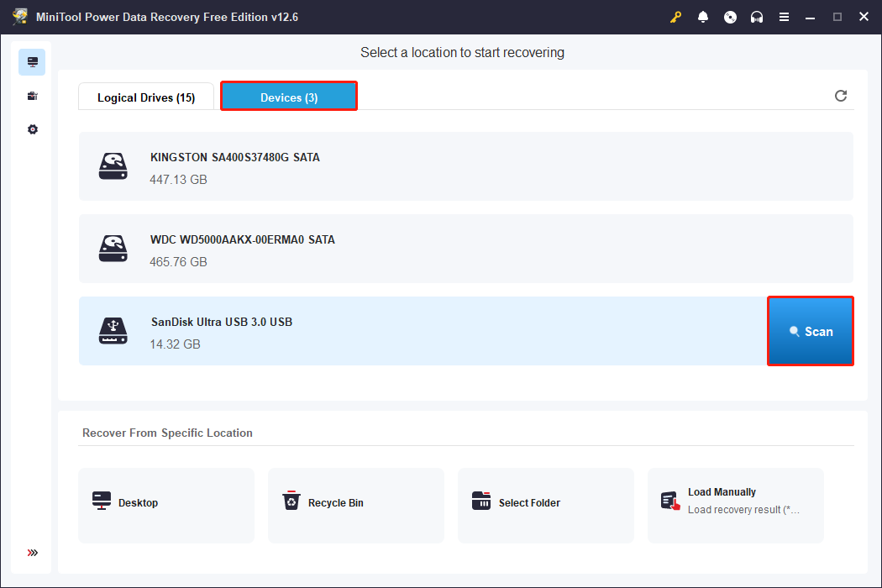Switch to the Devices tab
This screenshot has height=588, width=882.
coord(288,97)
